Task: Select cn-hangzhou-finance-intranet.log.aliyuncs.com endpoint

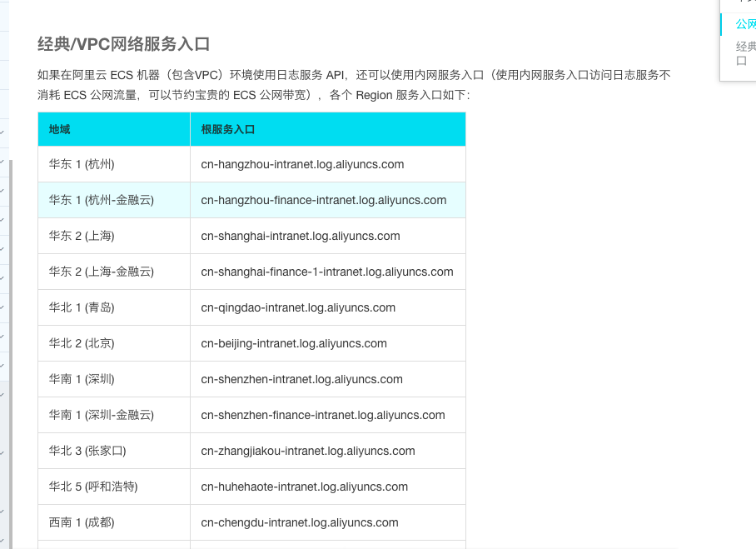Action: (324, 200)
